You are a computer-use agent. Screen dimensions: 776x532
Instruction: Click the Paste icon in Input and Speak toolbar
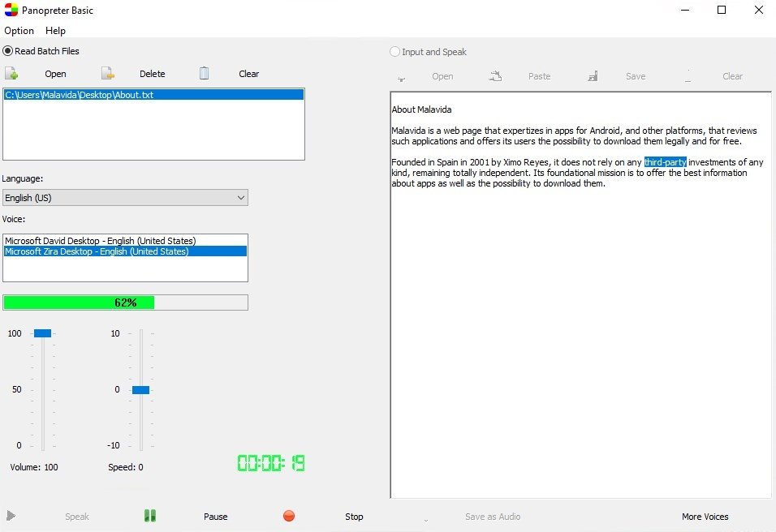point(495,76)
